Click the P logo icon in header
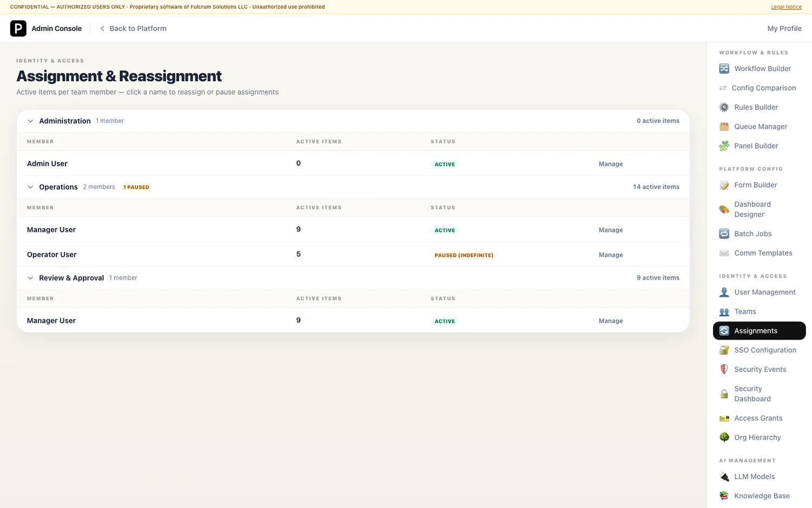 click(x=18, y=28)
